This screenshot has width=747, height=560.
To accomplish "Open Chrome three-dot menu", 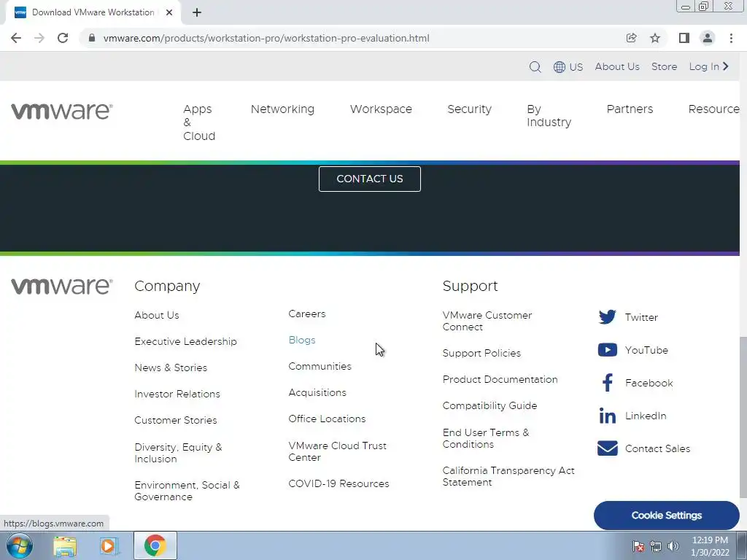I will [731, 38].
